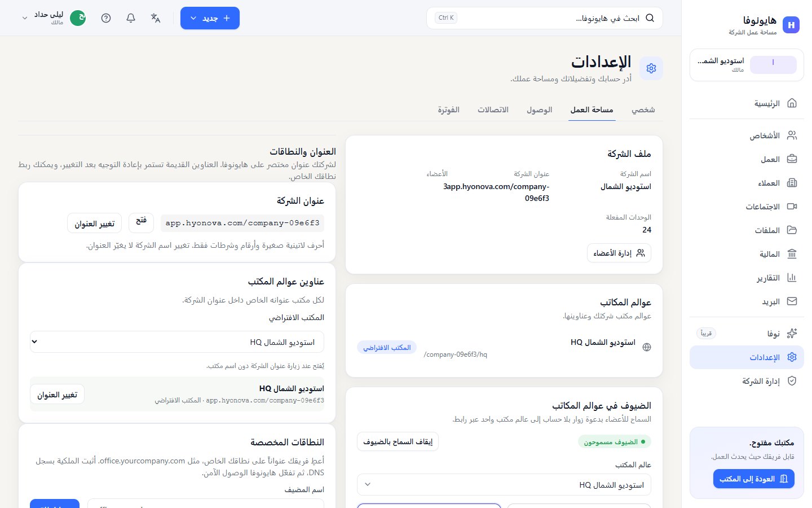812x508 pixels.
Task: Open the جديد dropdown button
Action: (210, 18)
